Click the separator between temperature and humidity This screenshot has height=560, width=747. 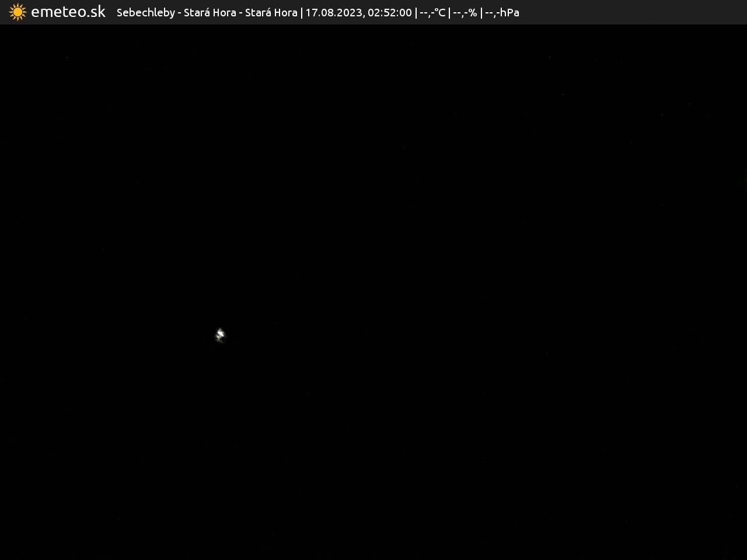[x=449, y=13]
